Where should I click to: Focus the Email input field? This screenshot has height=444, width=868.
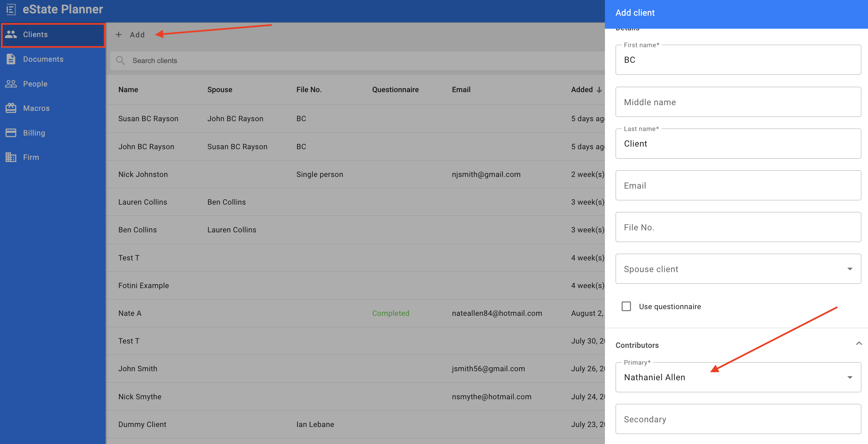738,185
